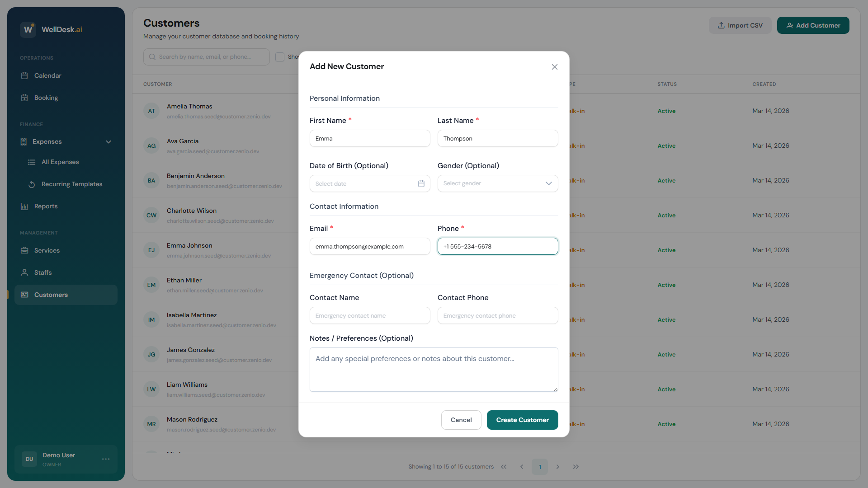The image size is (868, 488).
Task: Open the Select gender dropdown
Action: (x=498, y=183)
